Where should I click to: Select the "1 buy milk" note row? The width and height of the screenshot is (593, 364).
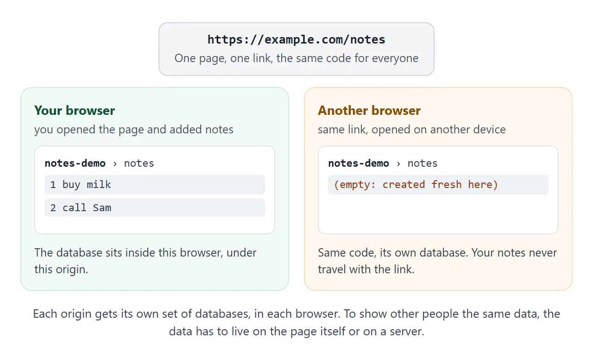tap(155, 185)
